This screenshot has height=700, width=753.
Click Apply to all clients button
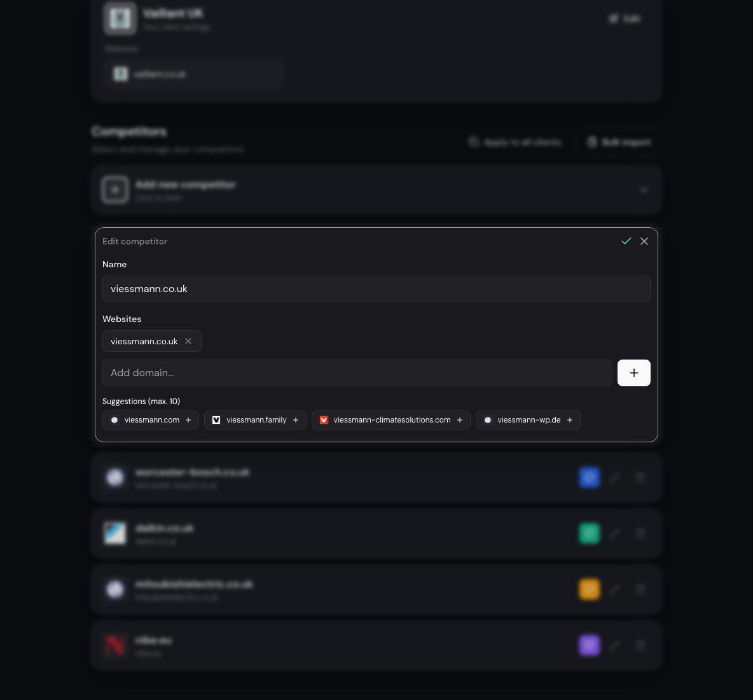pos(515,142)
